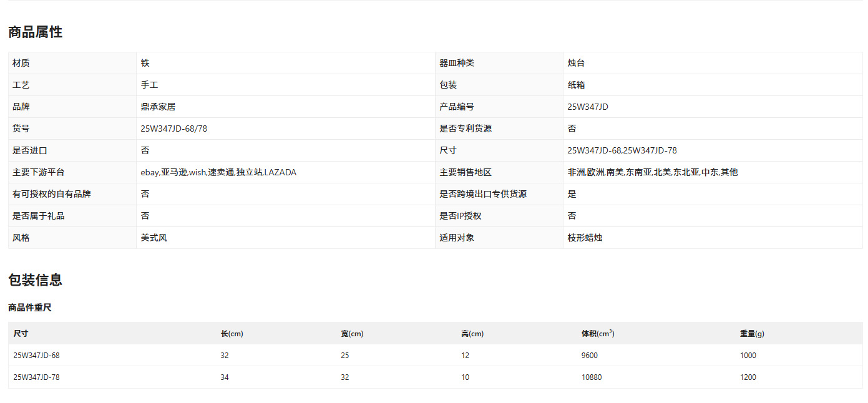Select the 材质 value 铁

coord(145,63)
